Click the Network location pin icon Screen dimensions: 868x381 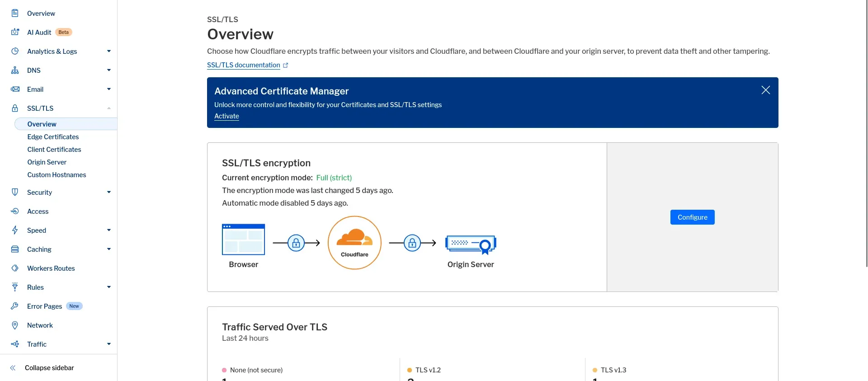(x=15, y=325)
